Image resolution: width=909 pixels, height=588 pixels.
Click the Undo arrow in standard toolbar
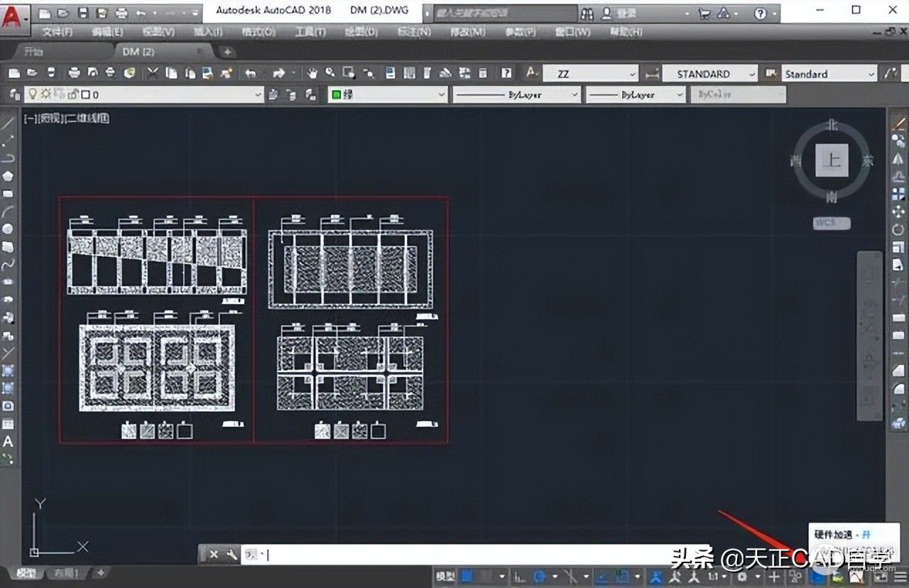pos(250,73)
